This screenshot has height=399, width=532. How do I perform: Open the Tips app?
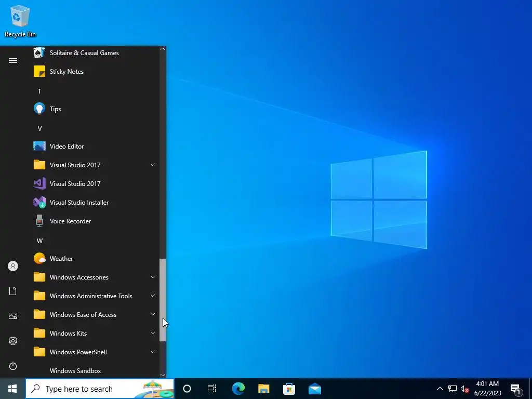[x=95, y=109]
